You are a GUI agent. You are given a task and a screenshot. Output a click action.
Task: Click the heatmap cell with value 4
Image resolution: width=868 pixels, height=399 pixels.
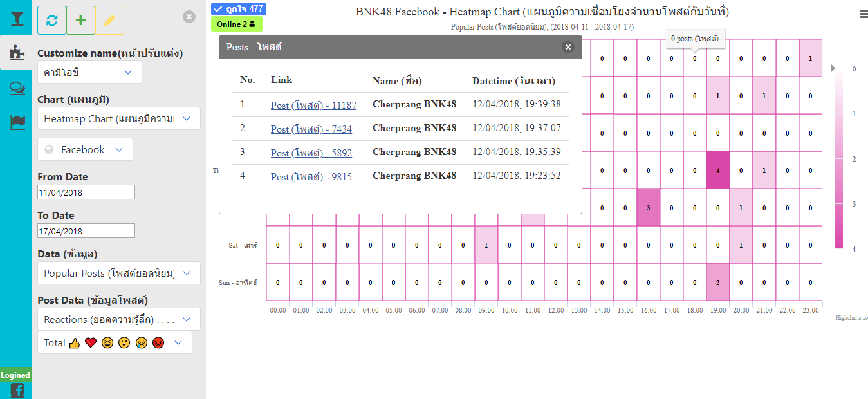point(717,171)
